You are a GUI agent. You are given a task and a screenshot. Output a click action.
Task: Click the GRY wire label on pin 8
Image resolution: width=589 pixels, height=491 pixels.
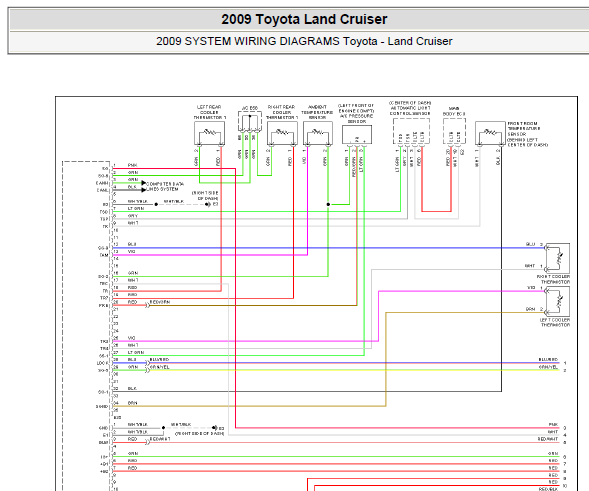[133, 216]
